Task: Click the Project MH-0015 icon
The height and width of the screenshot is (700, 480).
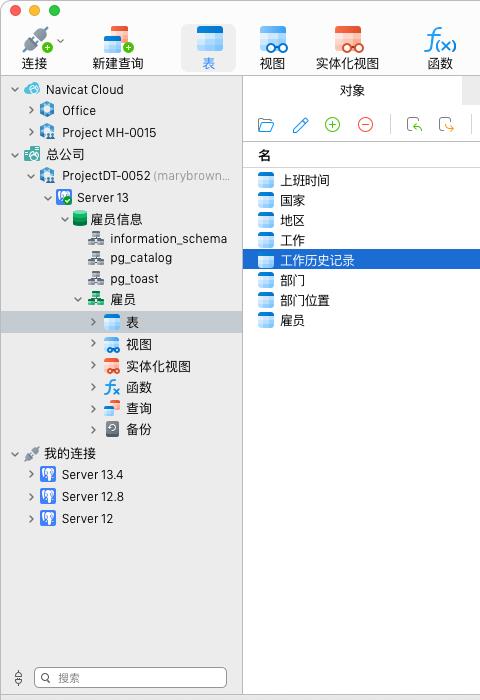Action: tap(47, 132)
